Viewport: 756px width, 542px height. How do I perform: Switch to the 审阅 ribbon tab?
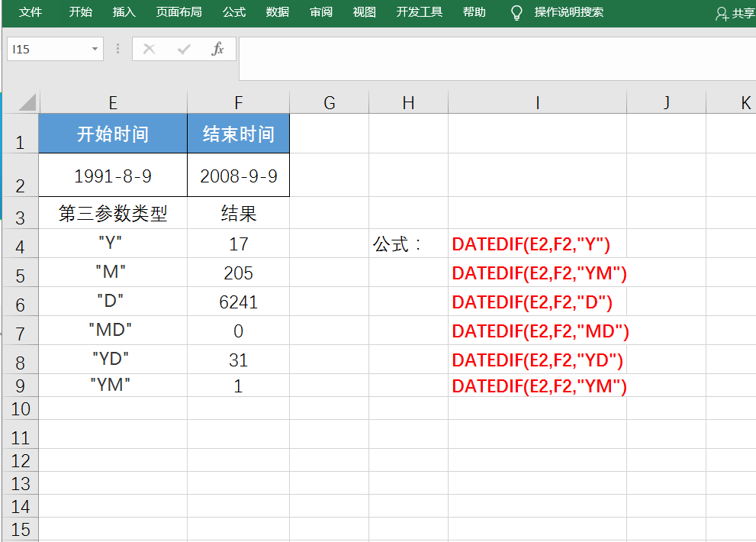coord(321,12)
